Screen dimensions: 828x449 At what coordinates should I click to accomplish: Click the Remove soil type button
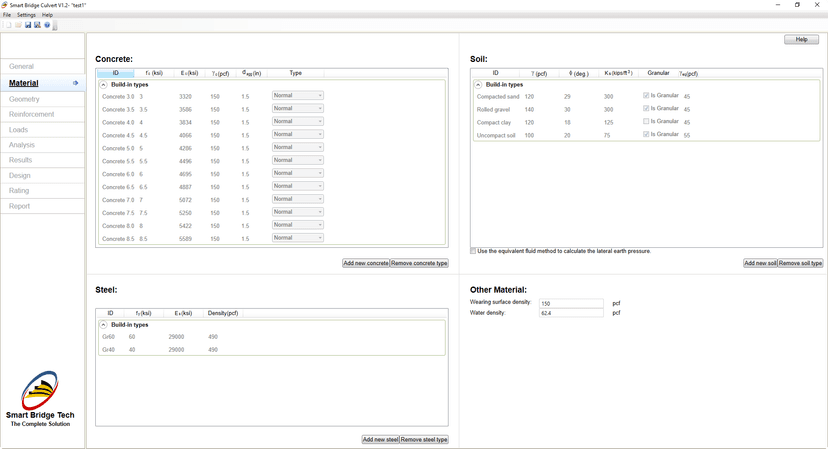[800, 263]
